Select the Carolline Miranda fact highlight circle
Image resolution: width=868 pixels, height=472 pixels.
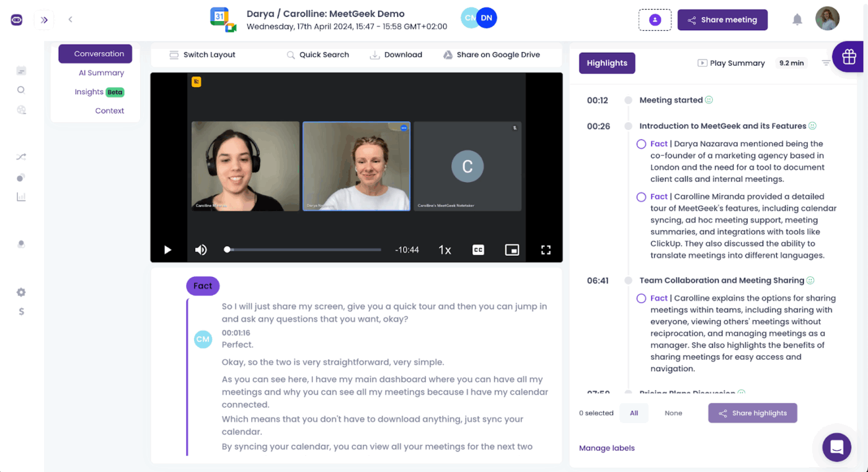(x=641, y=197)
